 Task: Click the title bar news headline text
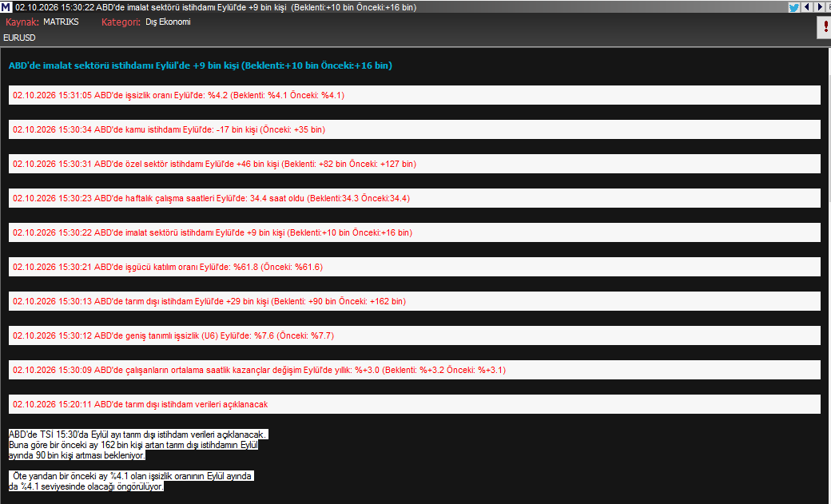[x=216, y=7]
